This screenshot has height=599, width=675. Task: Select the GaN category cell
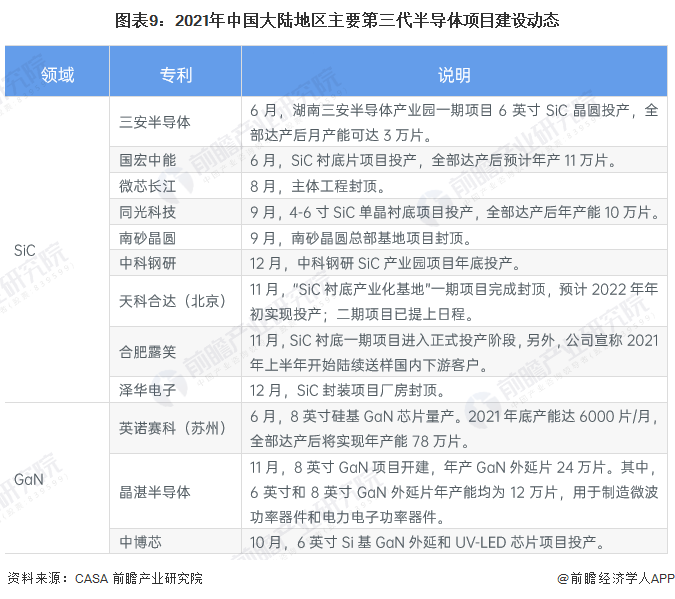[x=28, y=479]
